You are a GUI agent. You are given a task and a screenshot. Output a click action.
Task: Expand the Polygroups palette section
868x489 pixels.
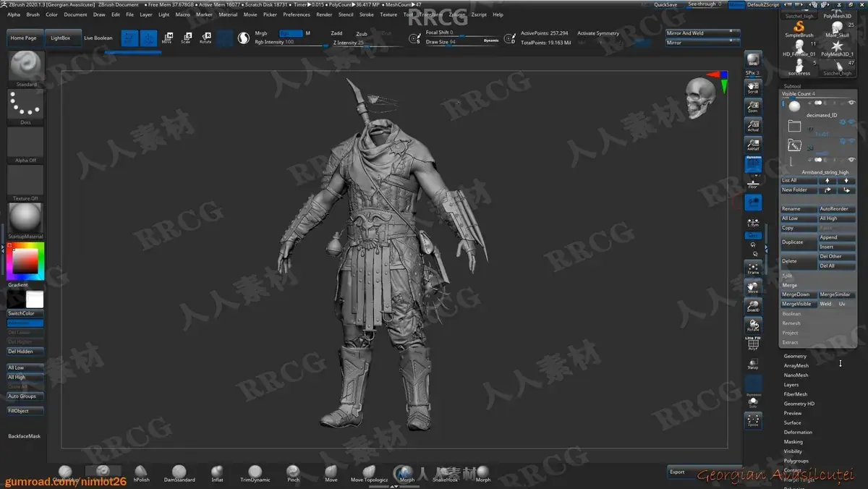pos(796,461)
